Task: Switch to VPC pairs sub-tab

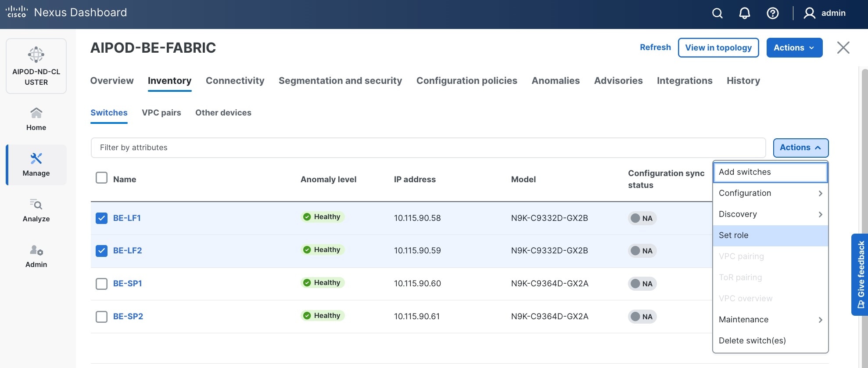Action: click(x=161, y=113)
